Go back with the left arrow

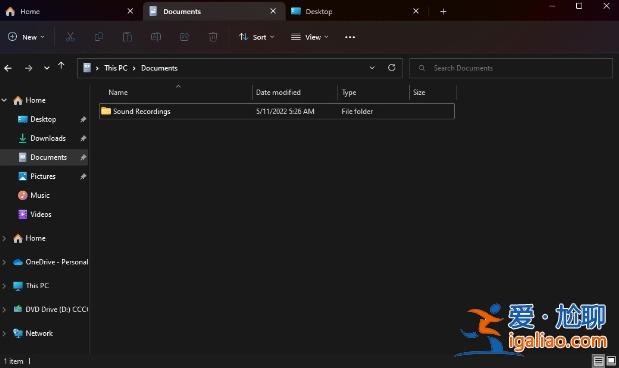[x=8, y=68]
